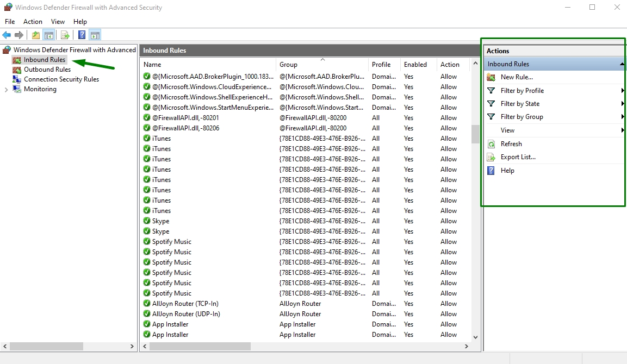
Task: Expand the Monitoring tree node
Action: (6, 90)
